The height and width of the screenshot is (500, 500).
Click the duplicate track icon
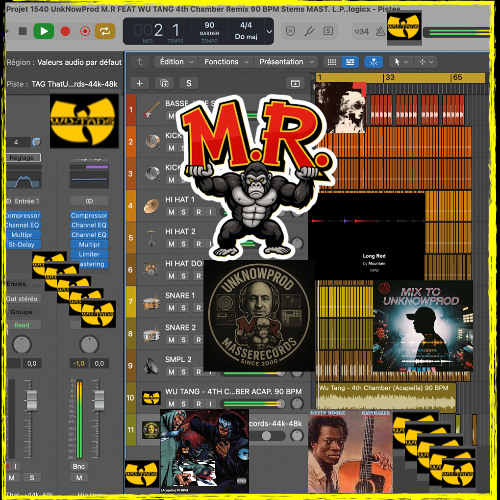pyautogui.click(x=164, y=83)
